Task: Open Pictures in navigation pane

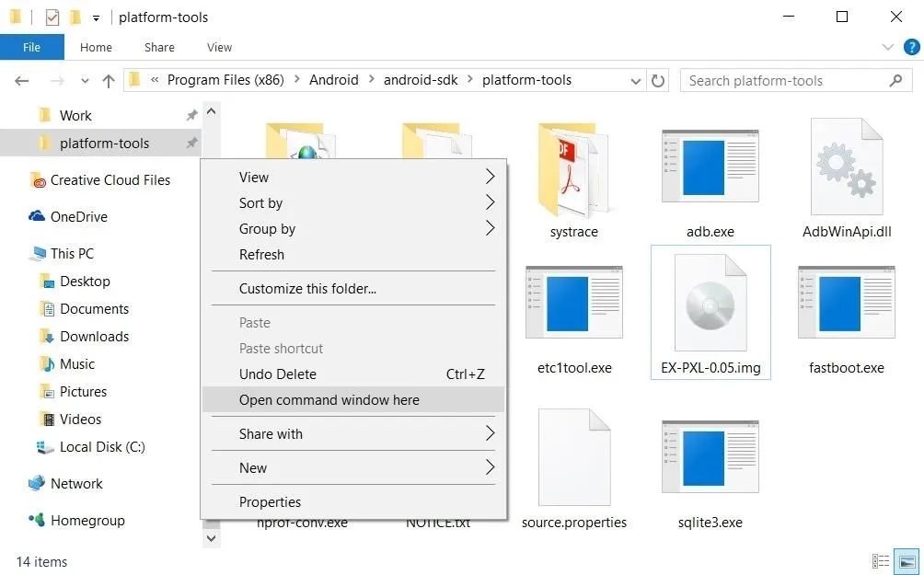Action: tap(83, 392)
